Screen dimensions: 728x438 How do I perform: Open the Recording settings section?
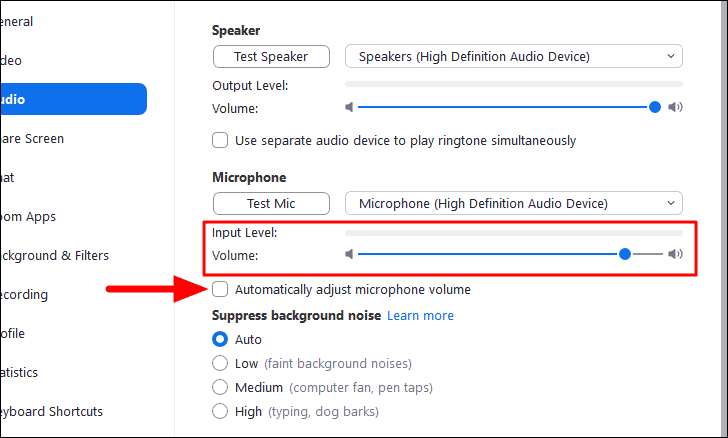point(24,294)
